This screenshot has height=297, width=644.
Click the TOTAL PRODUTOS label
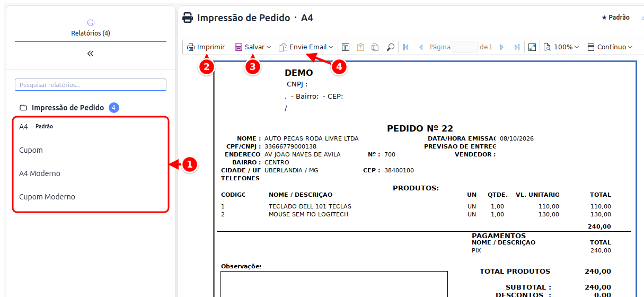(515, 271)
